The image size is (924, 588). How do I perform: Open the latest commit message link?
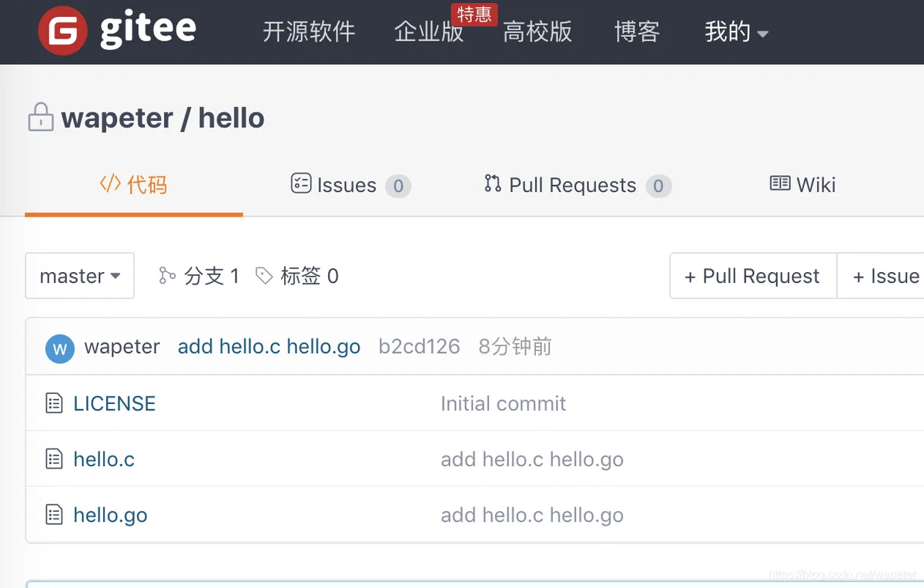click(x=269, y=347)
